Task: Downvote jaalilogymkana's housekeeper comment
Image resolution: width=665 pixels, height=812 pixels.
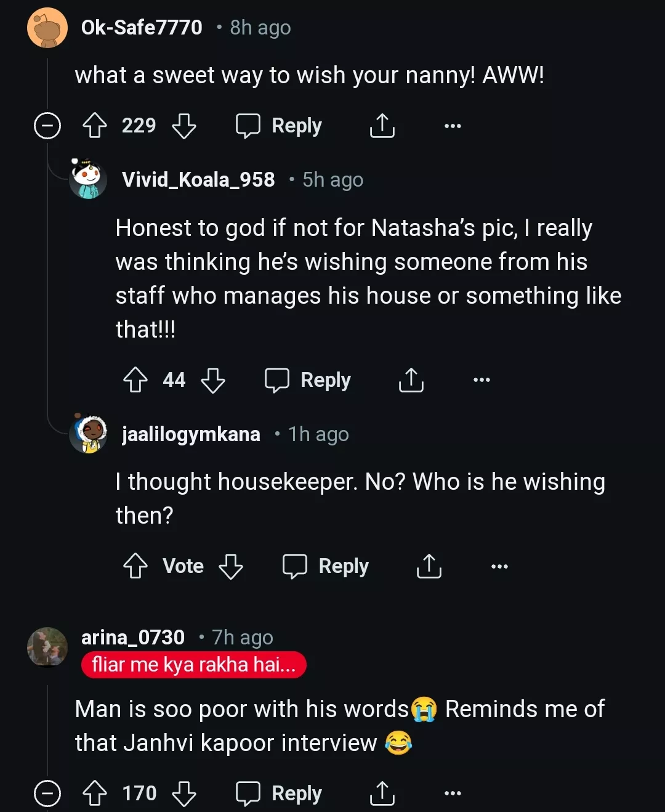Action: (231, 566)
